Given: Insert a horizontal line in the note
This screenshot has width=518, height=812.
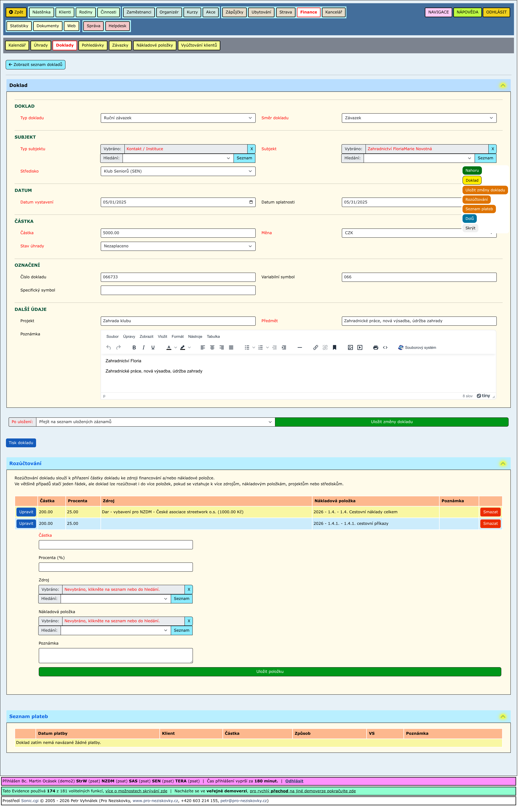Looking at the screenshot, I should 300,348.
